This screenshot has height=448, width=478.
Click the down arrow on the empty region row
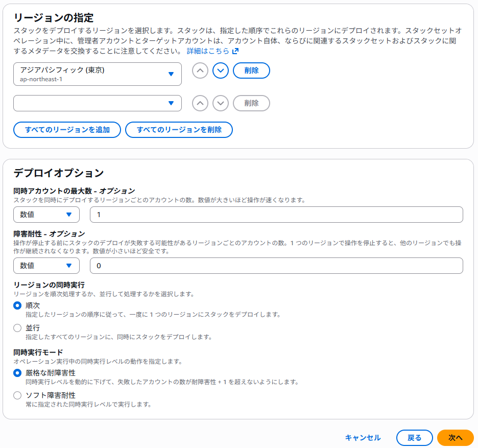[220, 103]
